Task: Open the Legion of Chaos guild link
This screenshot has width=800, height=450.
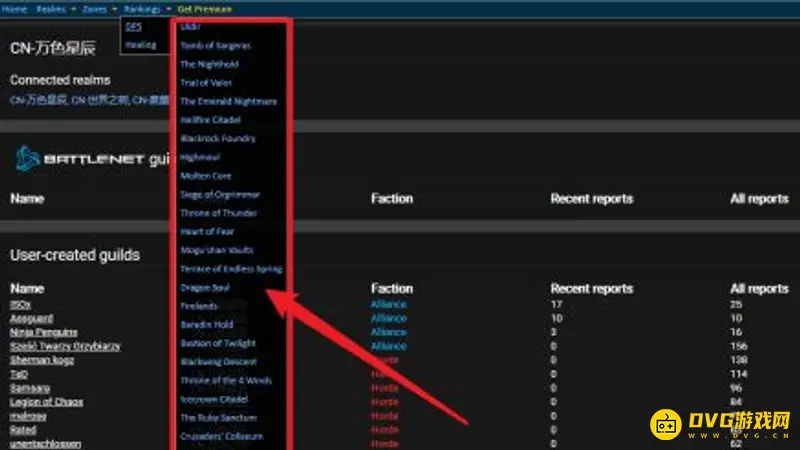Action: [x=46, y=402]
